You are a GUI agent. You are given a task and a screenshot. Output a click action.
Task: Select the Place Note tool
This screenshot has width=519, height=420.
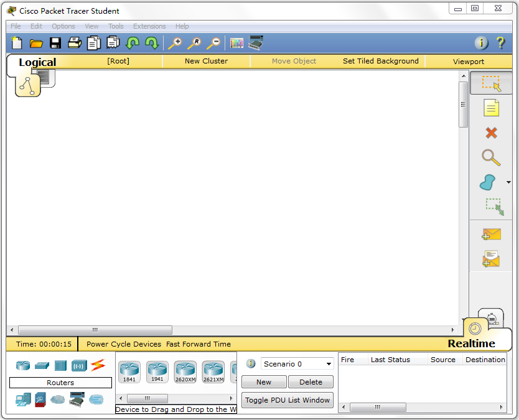point(491,108)
